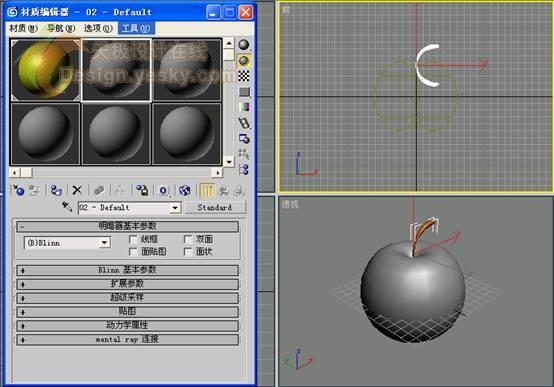Image resolution: width=554 pixels, height=387 pixels.
Task: Click the Make Preview film icon
Action: (244, 123)
